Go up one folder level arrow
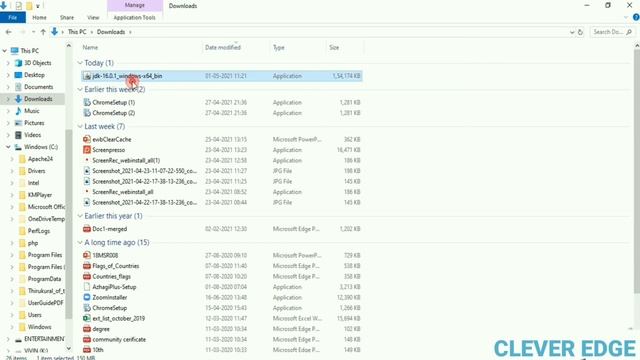 tap(43, 32)
